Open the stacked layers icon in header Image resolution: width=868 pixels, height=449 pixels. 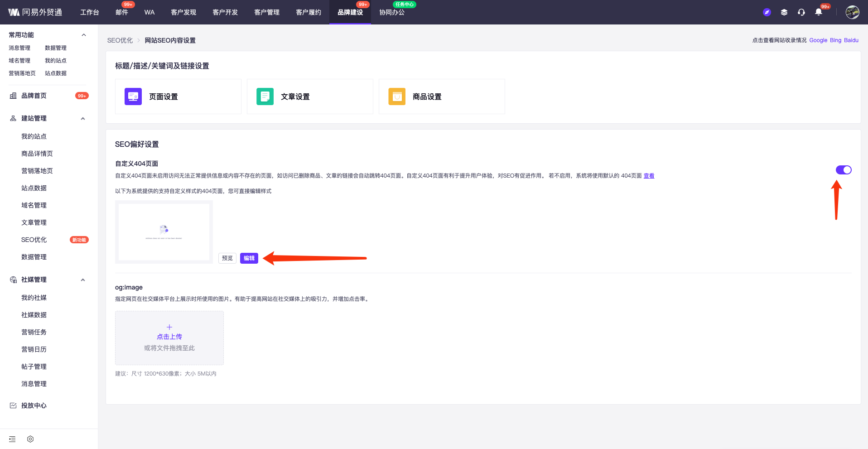tap(784, 12)
